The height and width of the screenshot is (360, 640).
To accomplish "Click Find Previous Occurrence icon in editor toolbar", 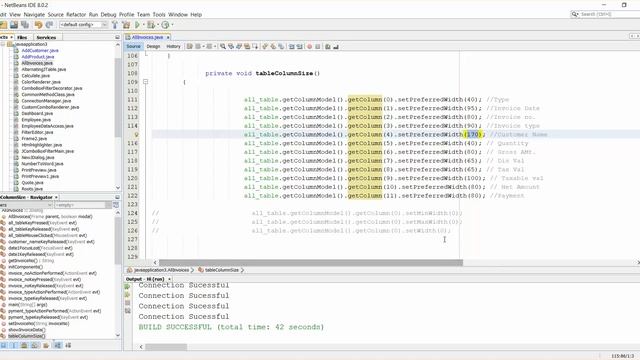I will click(231, 47).
